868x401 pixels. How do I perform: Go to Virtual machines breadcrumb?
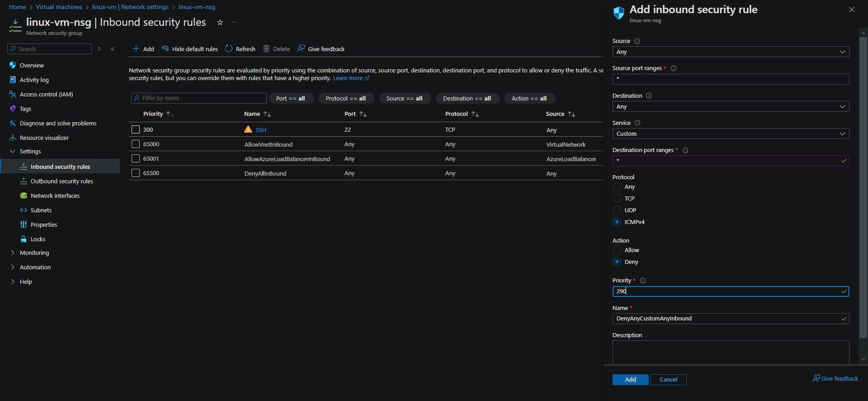click(x=59, y=7)
